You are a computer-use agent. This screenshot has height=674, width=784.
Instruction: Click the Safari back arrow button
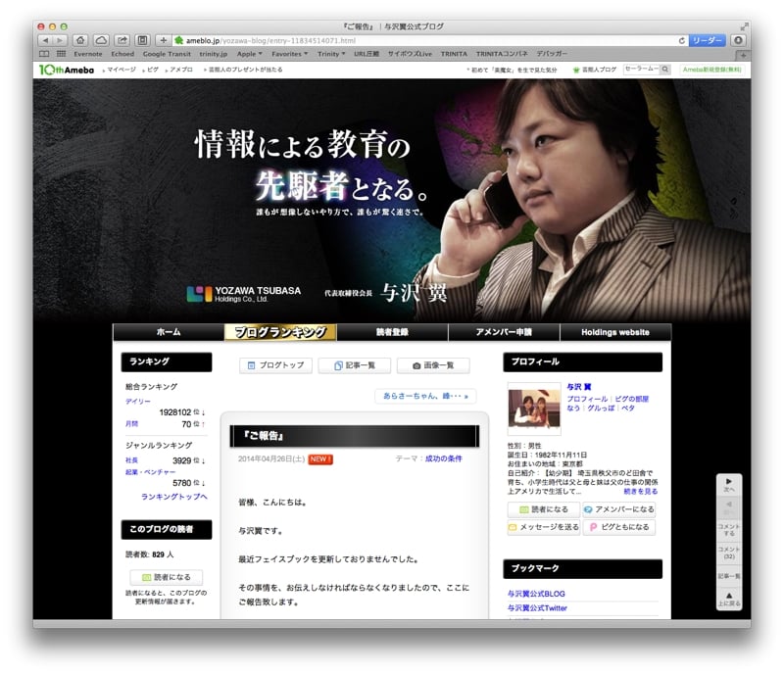[x=45, y=40]
